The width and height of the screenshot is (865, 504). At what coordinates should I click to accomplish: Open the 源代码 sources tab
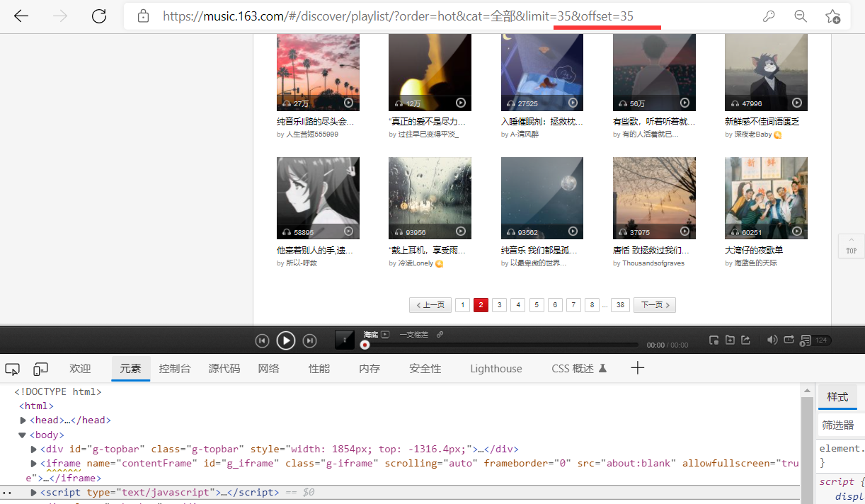224,369
